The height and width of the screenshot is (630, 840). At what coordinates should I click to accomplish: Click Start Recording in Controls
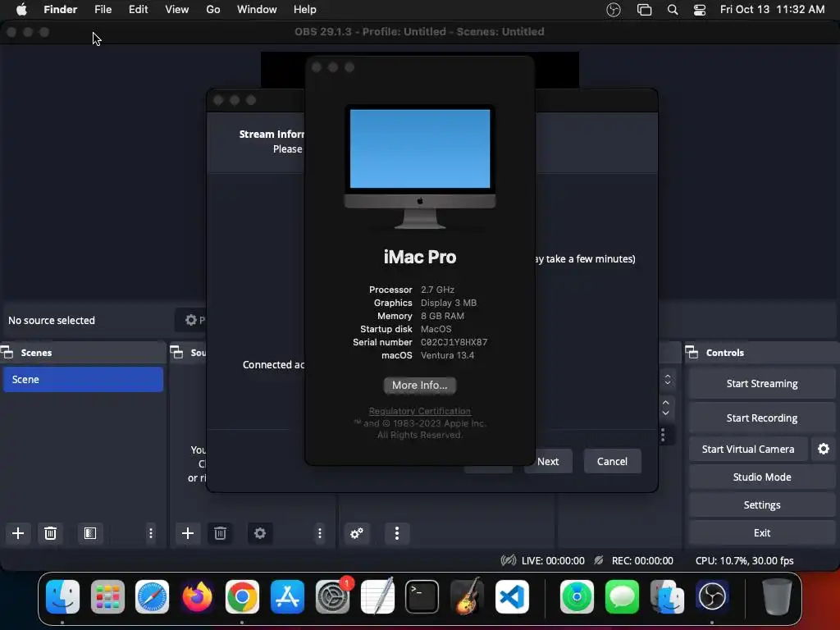click(762, 418)
